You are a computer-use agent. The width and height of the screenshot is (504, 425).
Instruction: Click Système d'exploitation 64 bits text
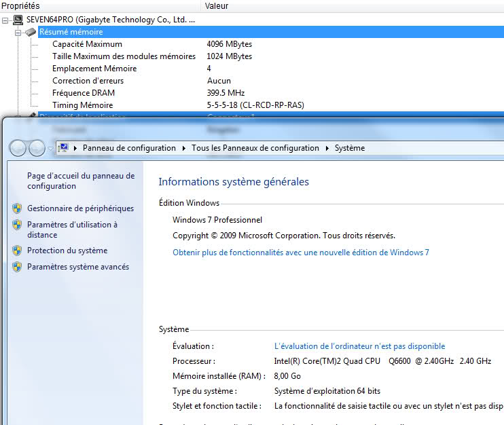[x=327, y=391]
